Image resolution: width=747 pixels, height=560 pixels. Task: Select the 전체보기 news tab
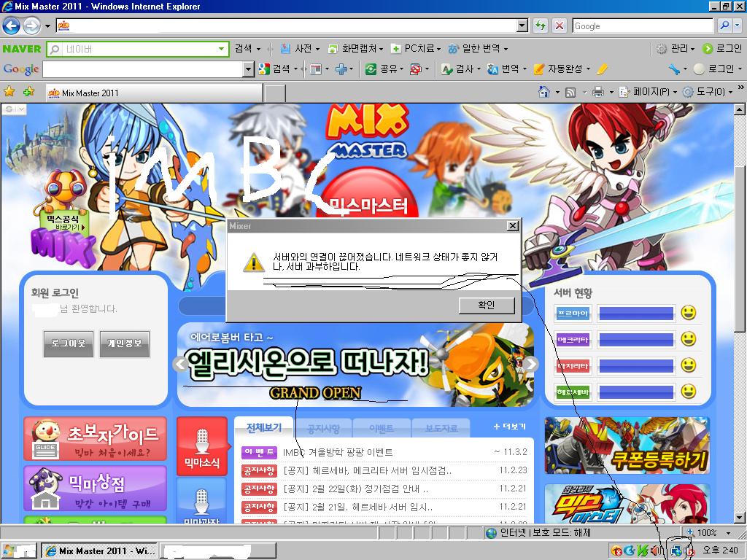[x=263, y=427]
